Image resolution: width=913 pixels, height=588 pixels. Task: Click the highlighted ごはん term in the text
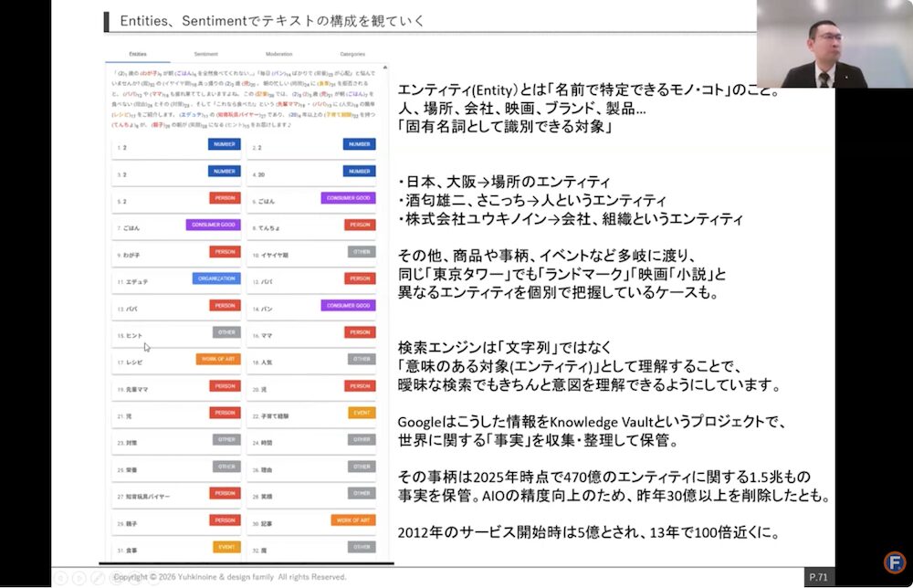click(x=186, y=73)
